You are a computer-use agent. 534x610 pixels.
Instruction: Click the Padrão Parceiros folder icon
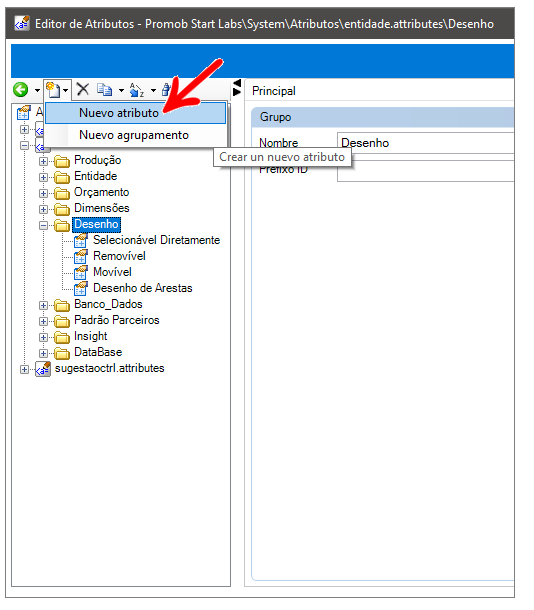click(62, 321)
